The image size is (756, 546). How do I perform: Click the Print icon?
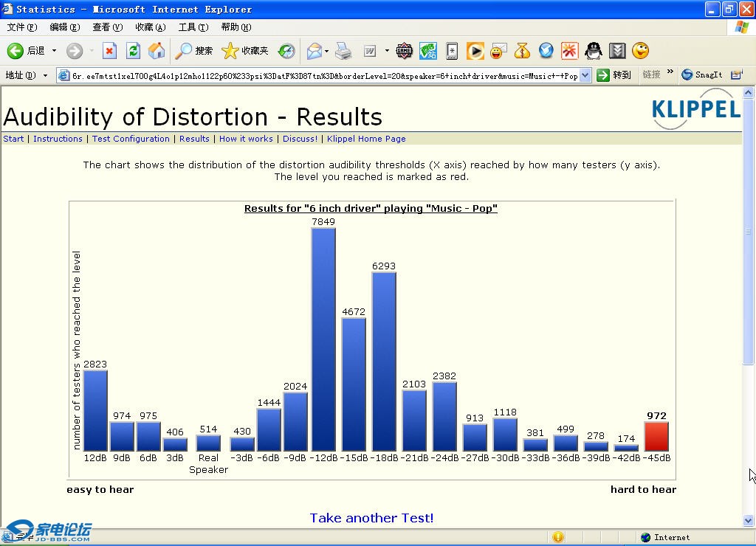coord(343,51)
